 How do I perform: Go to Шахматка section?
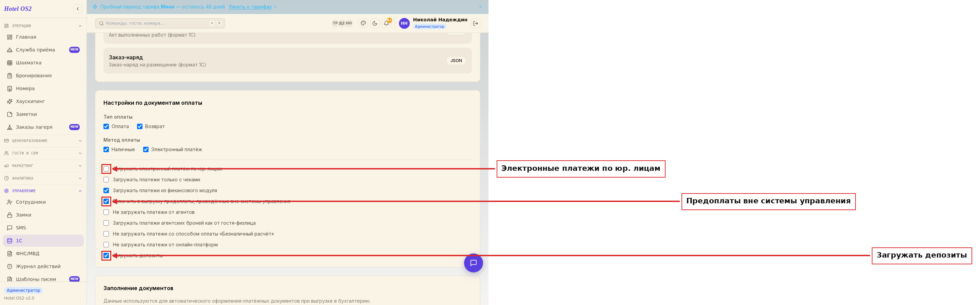[43, 63]
